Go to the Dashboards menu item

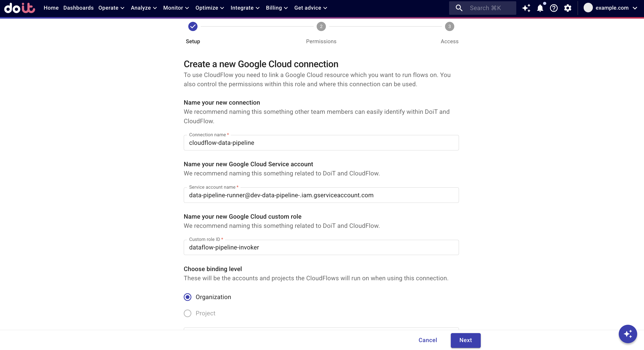[78, 8]
